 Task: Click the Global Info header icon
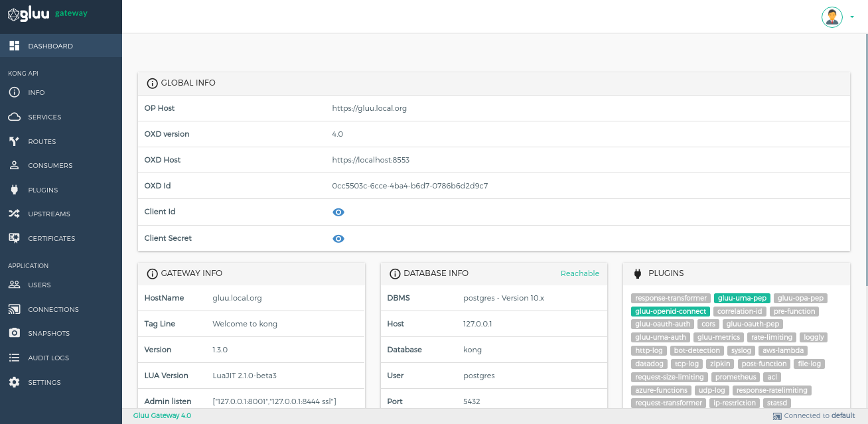(152, 84)
